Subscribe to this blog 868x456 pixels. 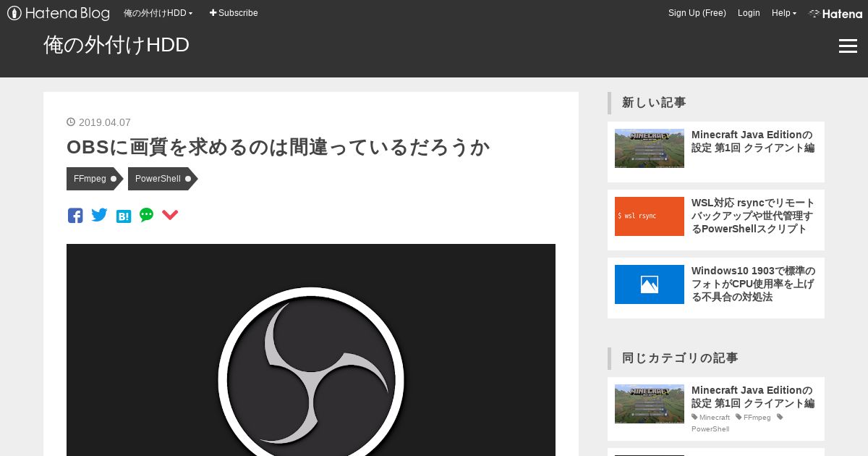coord(234,13)
